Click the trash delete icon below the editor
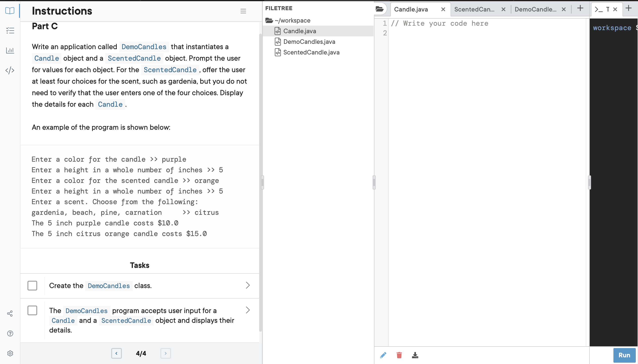This screenshot has height=364, width=638. (x=399, y=355)
